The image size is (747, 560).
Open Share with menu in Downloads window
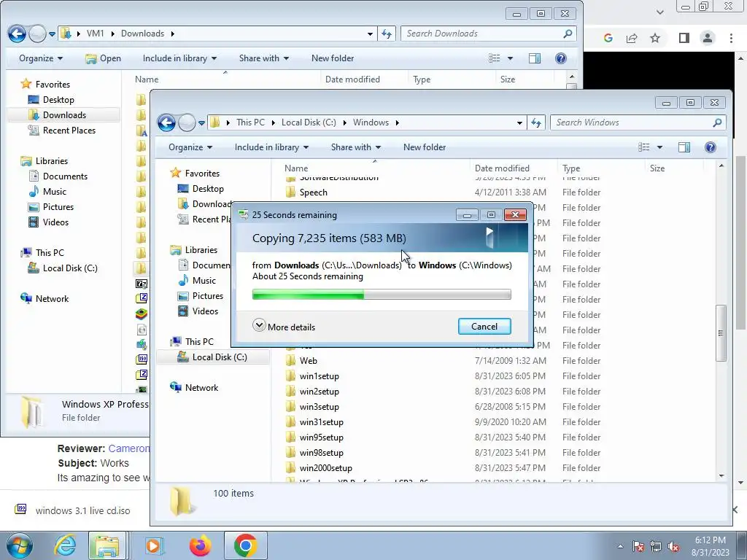(x=264, y=58)
